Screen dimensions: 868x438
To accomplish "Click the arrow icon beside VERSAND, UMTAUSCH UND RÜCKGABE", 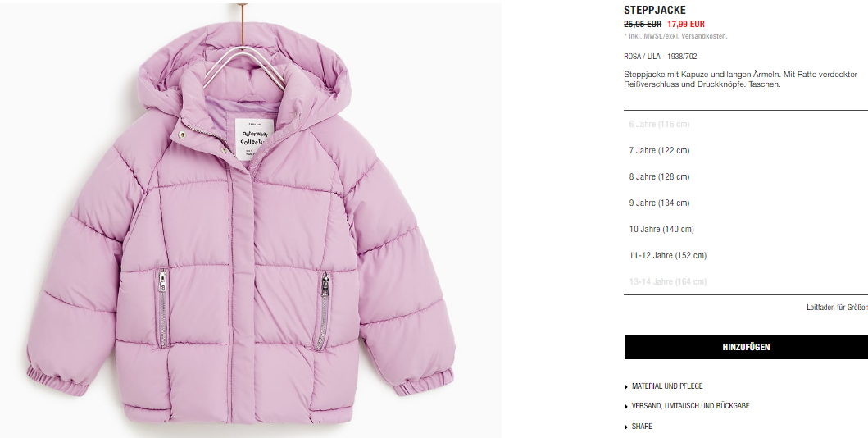I will tap(626, 407).
